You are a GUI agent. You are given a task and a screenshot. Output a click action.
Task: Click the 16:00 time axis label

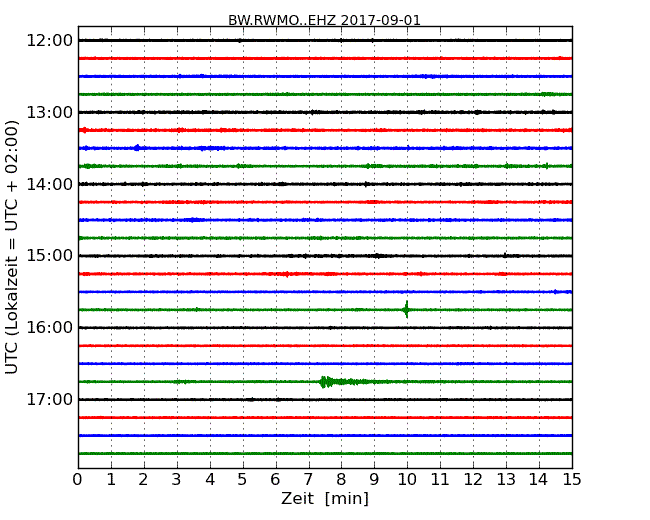[x=50, y=328]
